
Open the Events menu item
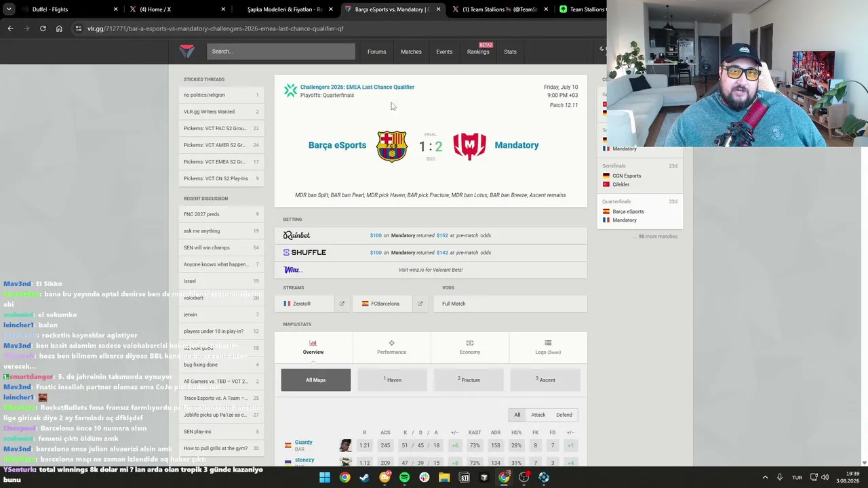pos(444,52)
